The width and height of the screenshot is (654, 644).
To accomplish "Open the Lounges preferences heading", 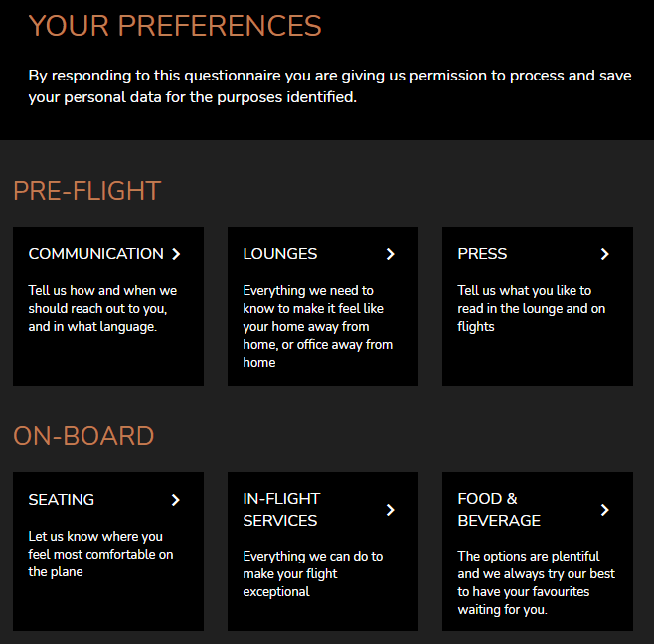I will click(280, 254).
